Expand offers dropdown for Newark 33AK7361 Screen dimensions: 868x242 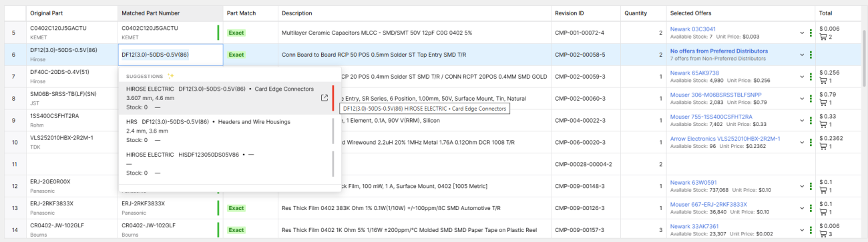coord(802,229)
